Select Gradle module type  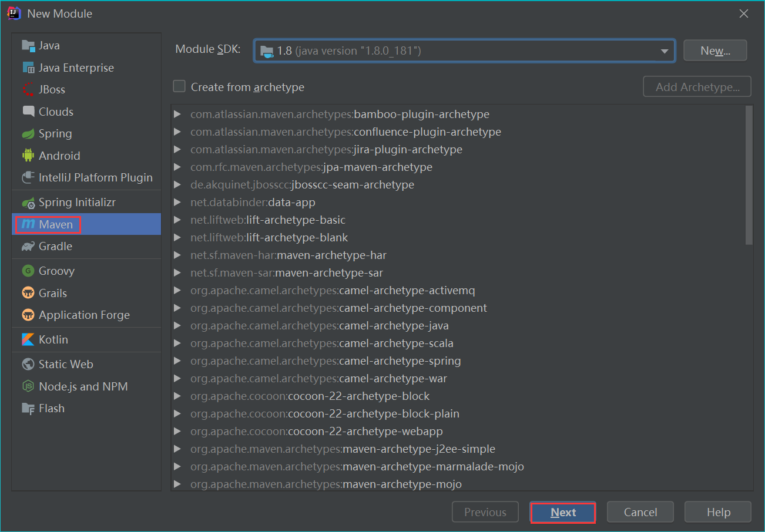tap(86, 247)
